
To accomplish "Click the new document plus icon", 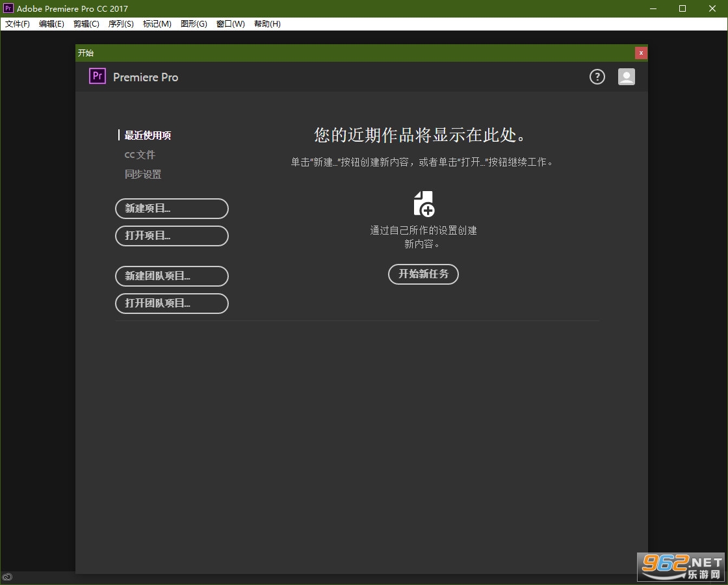I will click(x=424, y=204).
